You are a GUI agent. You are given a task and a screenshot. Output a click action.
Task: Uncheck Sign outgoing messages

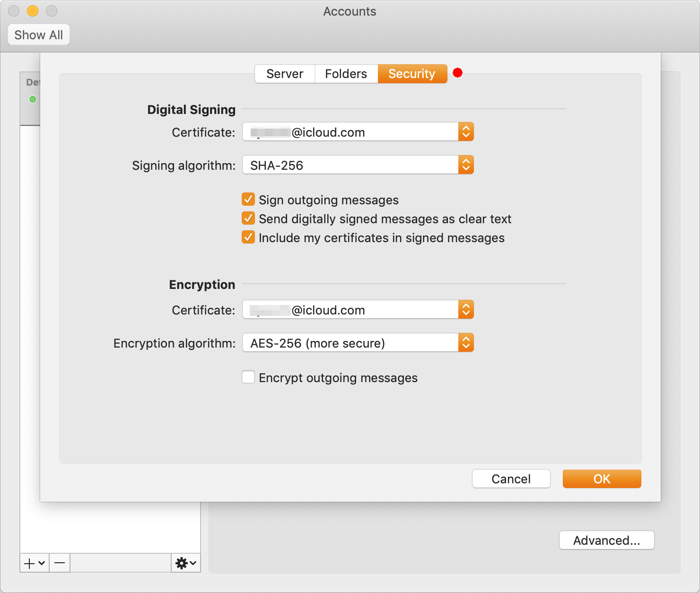click(x=248, y=200)
